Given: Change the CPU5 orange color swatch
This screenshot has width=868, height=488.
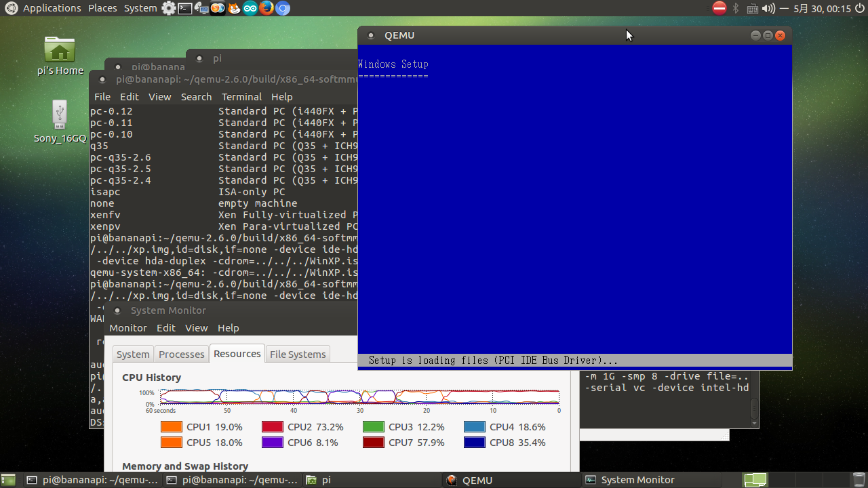Looking at the screenshot, I should 172,443.
